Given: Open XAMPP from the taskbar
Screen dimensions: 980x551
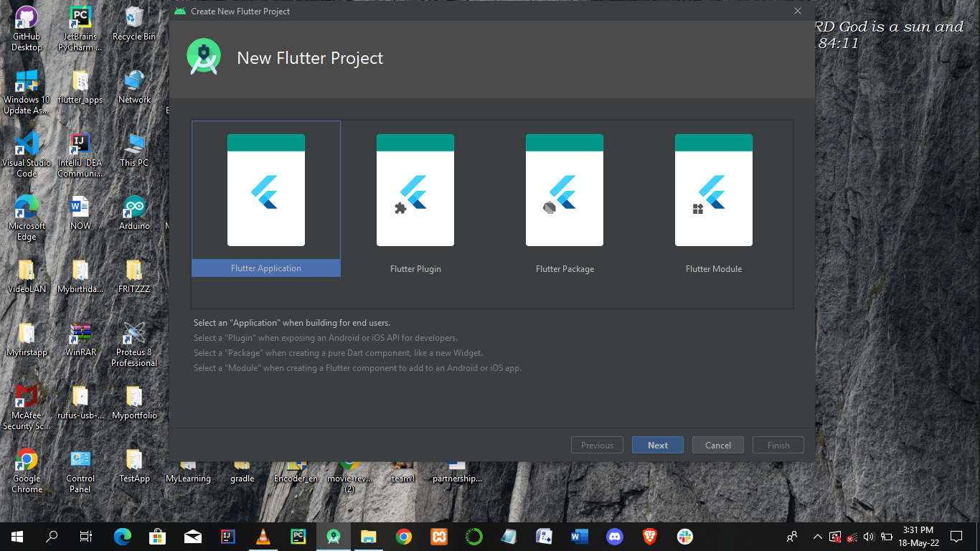Looking at the screenshot, I should (x=439, y=536).
